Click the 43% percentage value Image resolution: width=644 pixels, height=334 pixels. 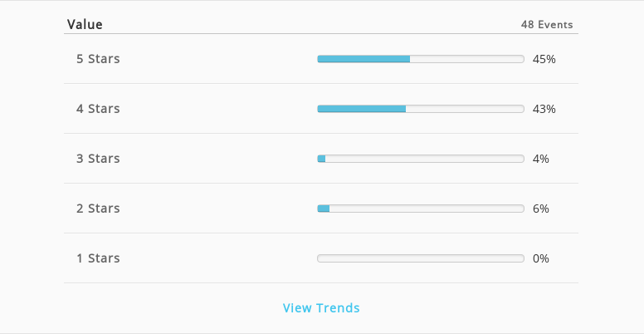coord(544,109)
